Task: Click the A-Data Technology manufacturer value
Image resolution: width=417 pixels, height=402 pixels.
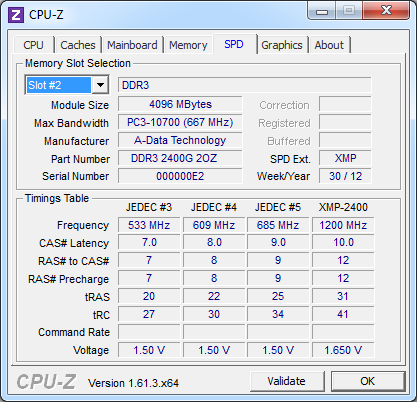Action: 180,140
